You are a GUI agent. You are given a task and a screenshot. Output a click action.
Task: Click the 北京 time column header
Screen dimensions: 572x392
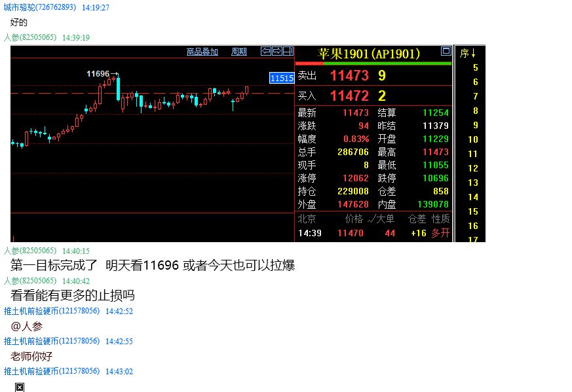point(307,219)
